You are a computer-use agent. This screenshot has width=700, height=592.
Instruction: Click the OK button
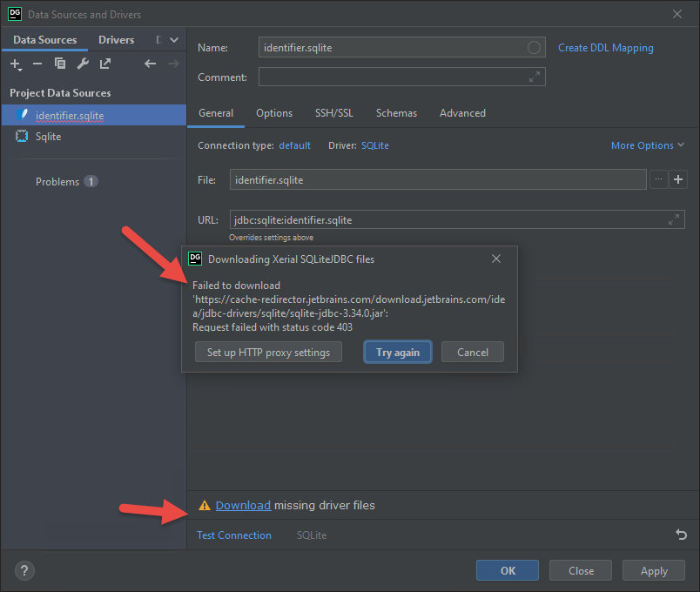(508, 570)
